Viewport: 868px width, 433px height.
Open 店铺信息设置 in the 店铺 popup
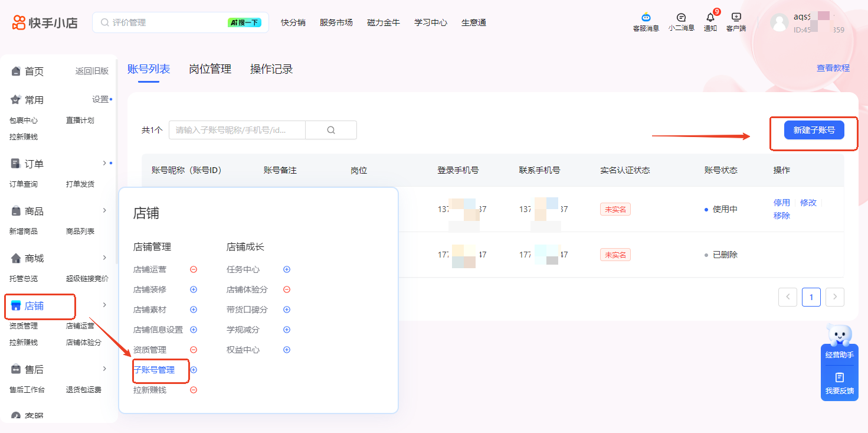[x=158, y=330]
